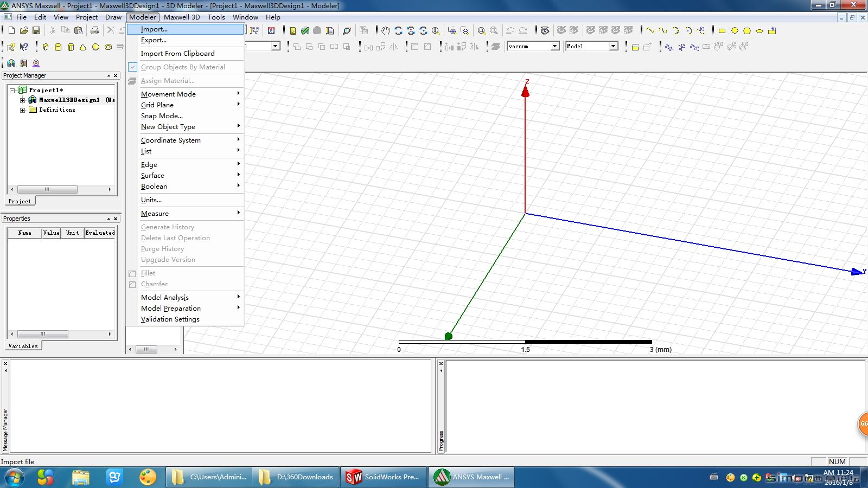Select the Draw sphere tool
Viewport: 868px width, 488px height.
click(x=95, y=47)
